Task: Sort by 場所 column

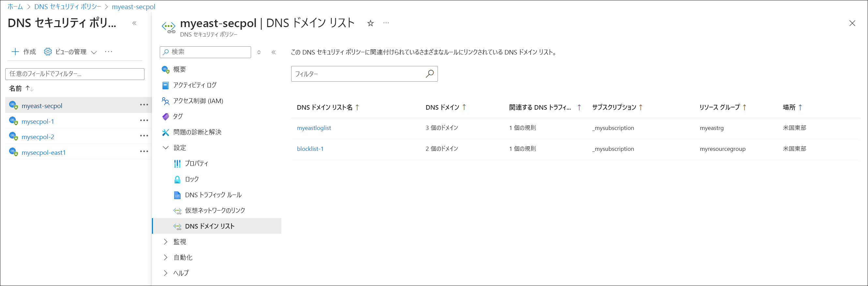Action: point(793,107)
